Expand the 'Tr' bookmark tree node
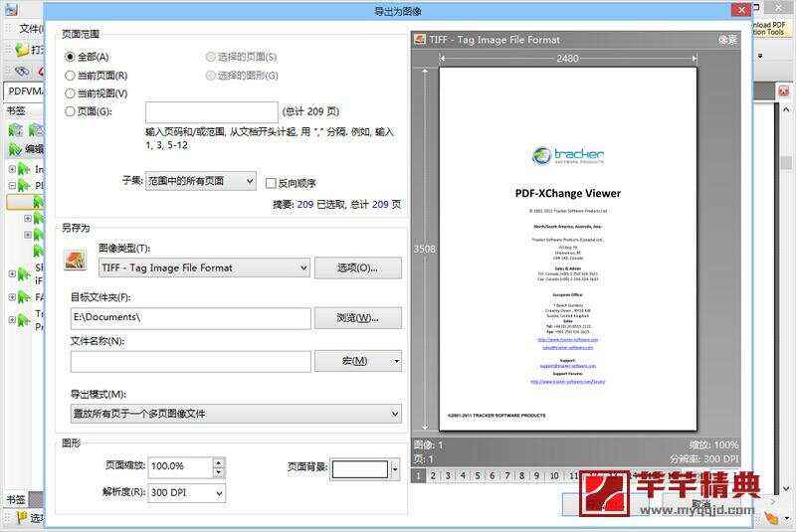 (x=12, y=320)
